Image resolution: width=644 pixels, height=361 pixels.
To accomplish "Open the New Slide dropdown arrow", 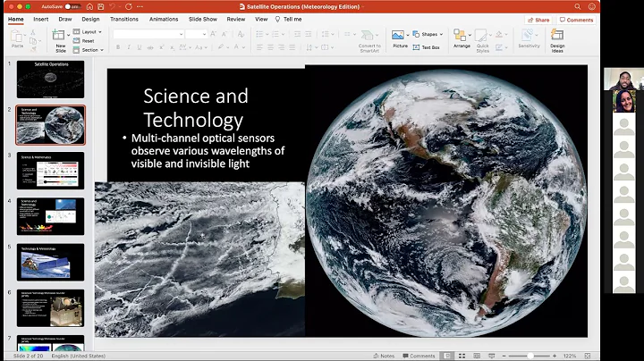I will pyautogui.click(x=68, y=35).
